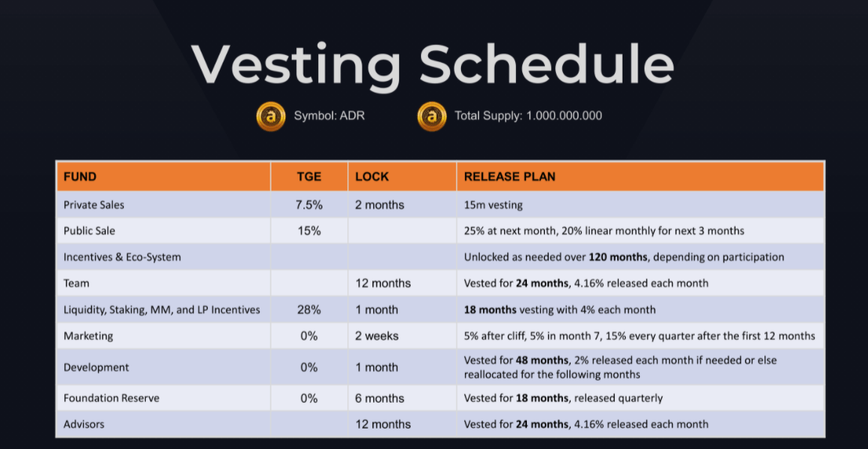Select the Development row label
The width and height of the screenshot is (868, 449).
click(x=96, y=367)
